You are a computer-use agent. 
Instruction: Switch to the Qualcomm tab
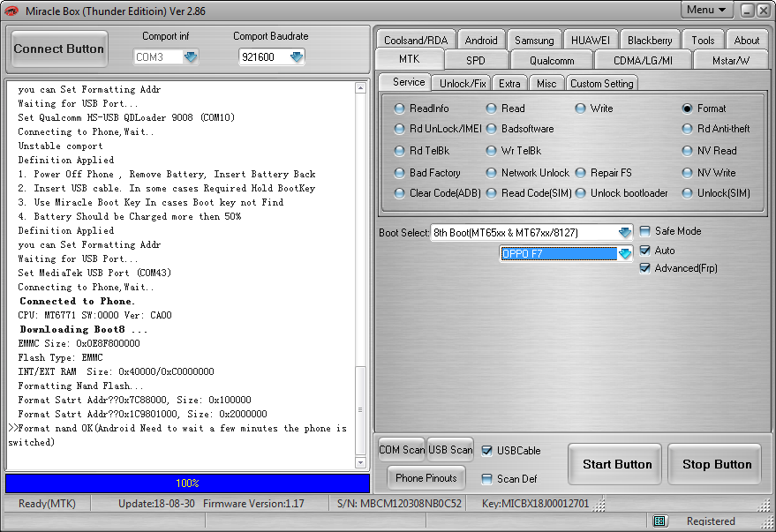pyautogui.click(x=552, y=60)
